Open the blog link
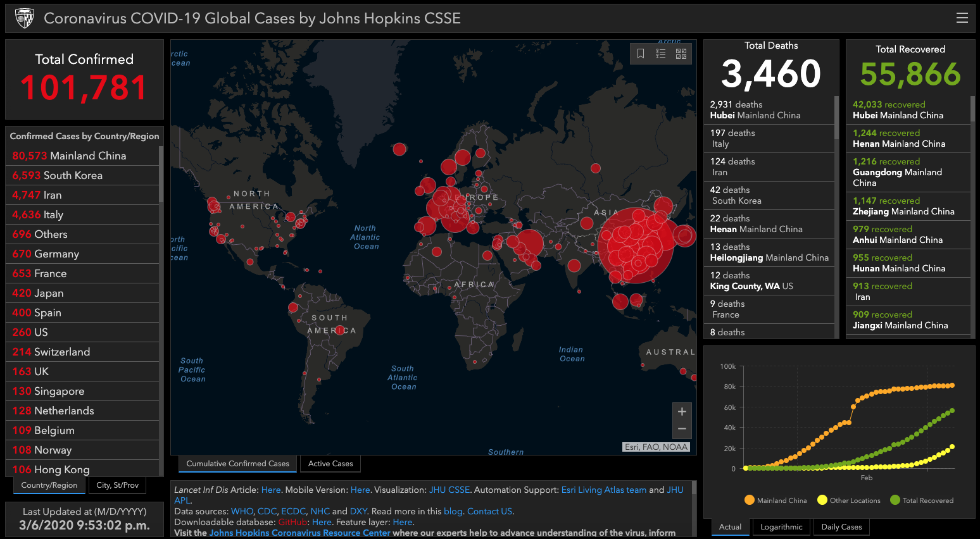Screen dimensions: 980x539 click(453, 511)
